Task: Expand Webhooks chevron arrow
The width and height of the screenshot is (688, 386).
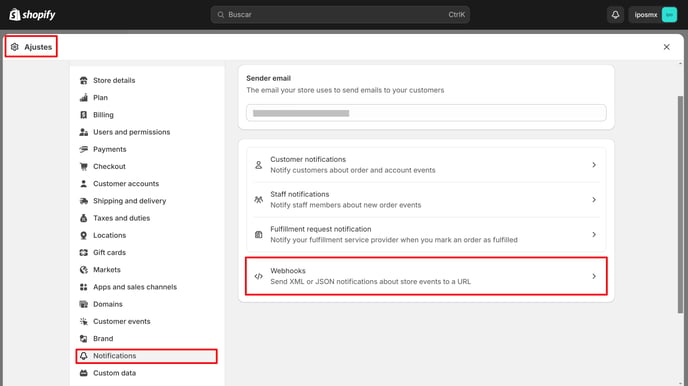Action: (594, 276)
